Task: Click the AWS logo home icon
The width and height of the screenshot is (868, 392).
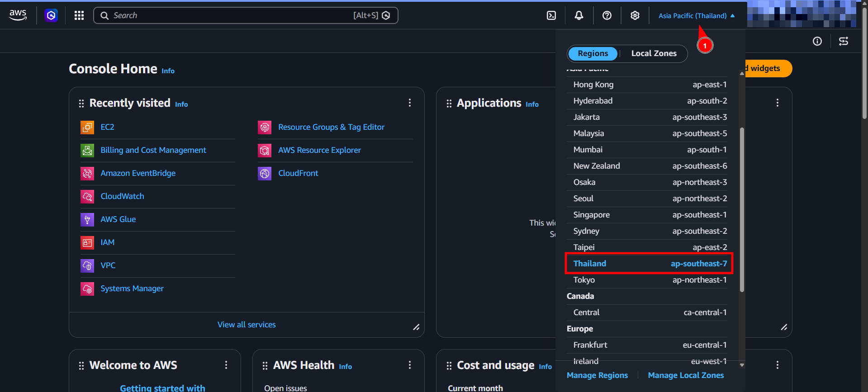Action: [x=18, y=15]
